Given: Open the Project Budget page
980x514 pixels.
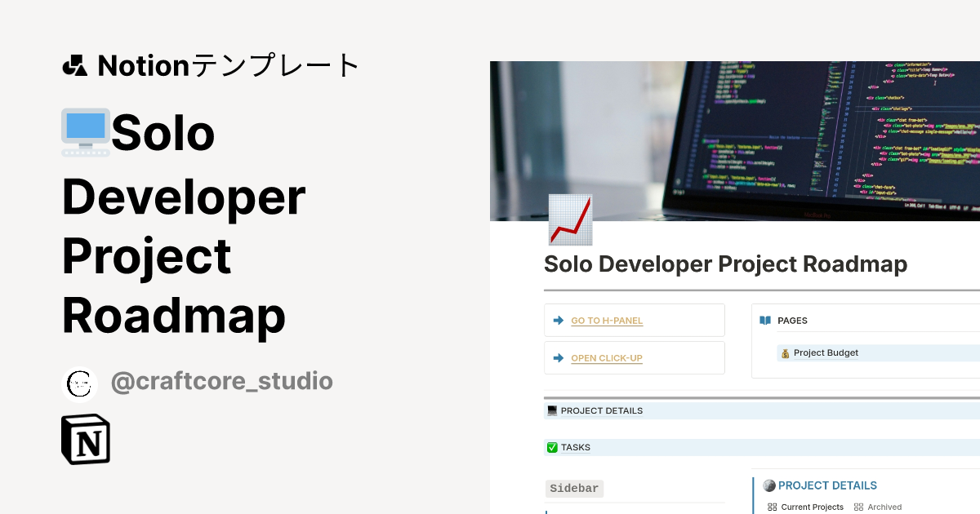Looking at the screenshot, I should coord(826,352).
